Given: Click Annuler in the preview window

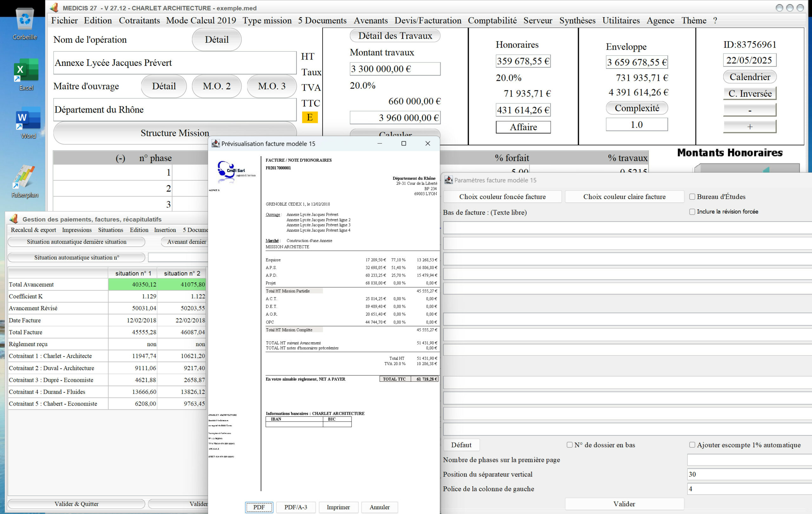Looking at the screenshot, I should click(x=379, y=507).
